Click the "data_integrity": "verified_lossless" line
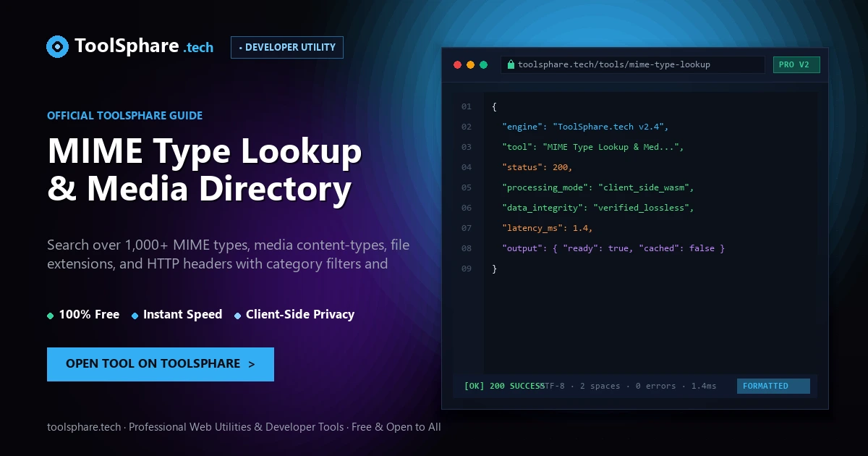The image size is (868, 456). pyautogui.click(x=598, y=208)
